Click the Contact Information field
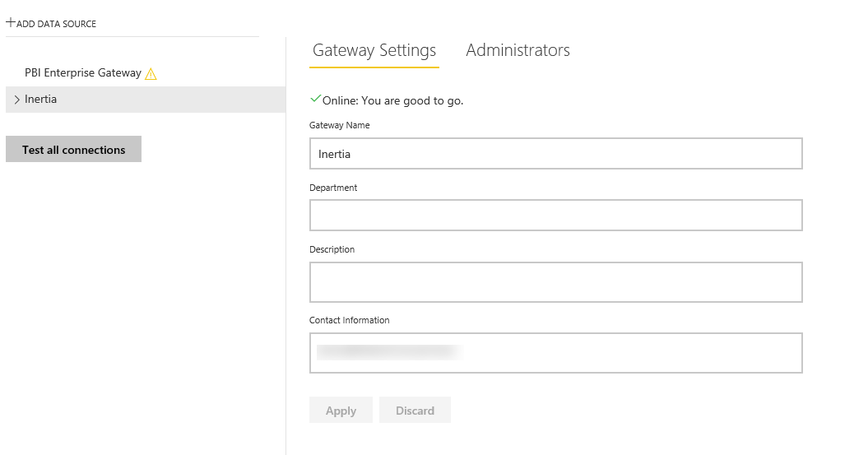Screen dimensions: 868x455 pos(556,353)
